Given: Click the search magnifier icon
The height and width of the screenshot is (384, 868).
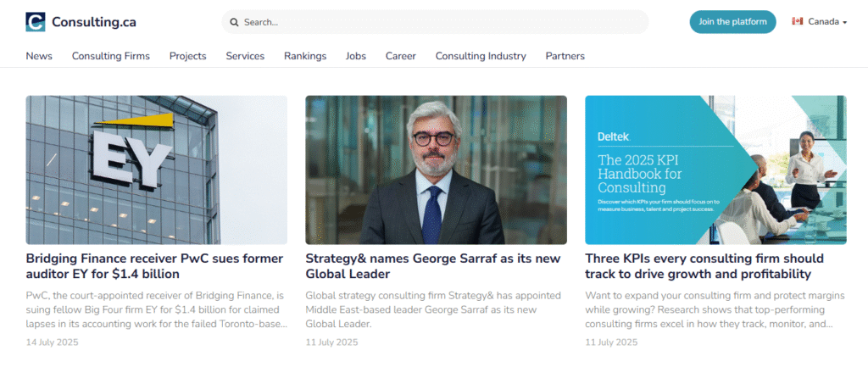Looking at the screenshot, I should point(234,22).
